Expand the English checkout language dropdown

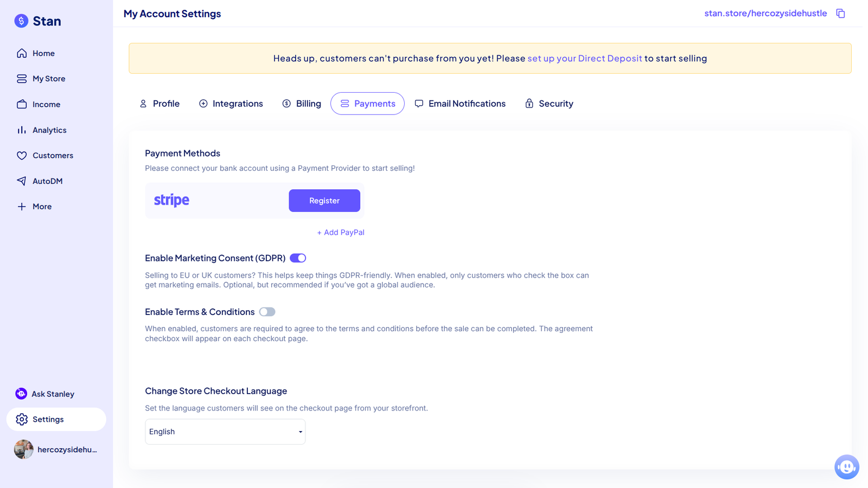pos(225,432)
